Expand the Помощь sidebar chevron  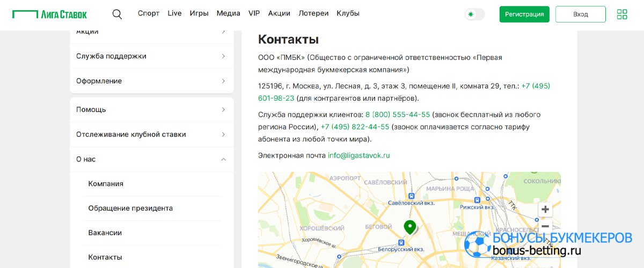[x=224, y=109]
